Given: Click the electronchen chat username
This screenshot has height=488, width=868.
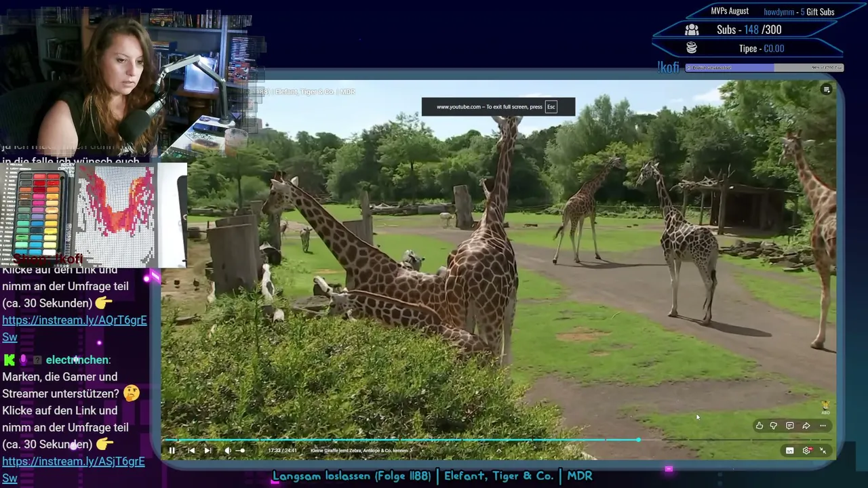Looking at the screenshot, I should pyautogui.click(x=78, y=360).
